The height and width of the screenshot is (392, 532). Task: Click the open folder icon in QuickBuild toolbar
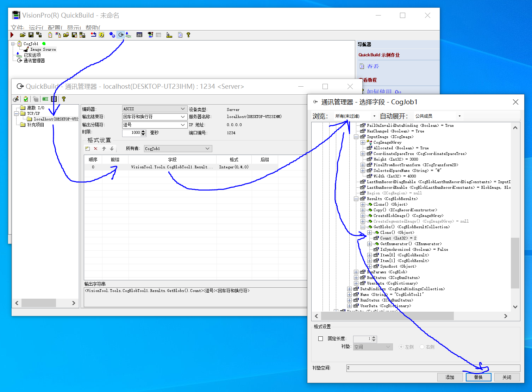23,35
